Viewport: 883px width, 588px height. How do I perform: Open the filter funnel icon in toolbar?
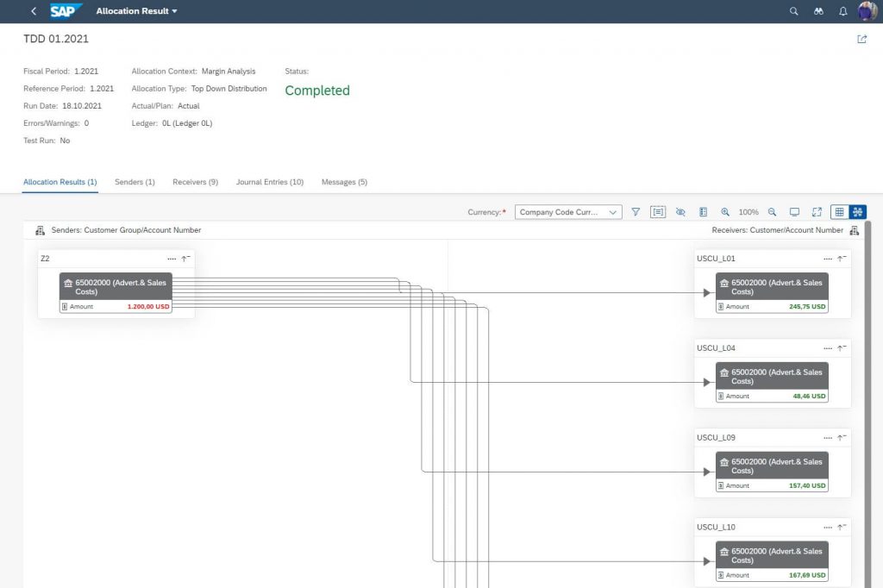(x=636, y=212)
